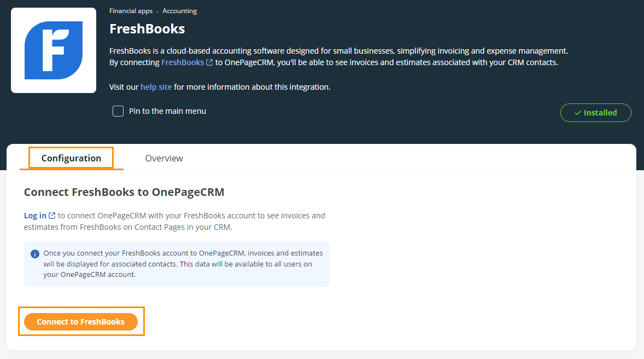Click the Connect to FreshBooks button
644x359 pixels.
coord(81,322)
